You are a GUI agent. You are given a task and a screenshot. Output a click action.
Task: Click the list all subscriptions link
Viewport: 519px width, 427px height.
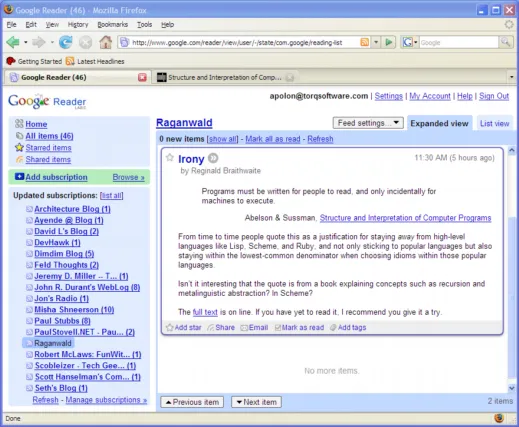(x=111, y=195)
